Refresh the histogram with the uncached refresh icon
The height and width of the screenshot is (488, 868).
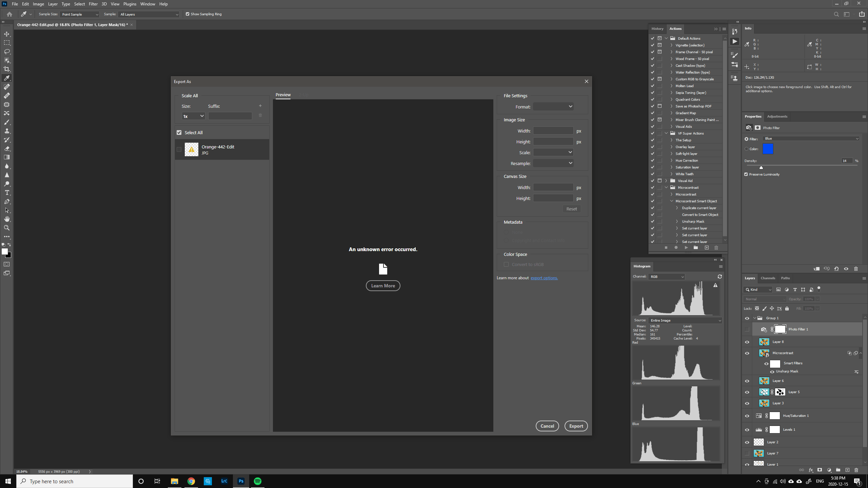tap(720, 277)
